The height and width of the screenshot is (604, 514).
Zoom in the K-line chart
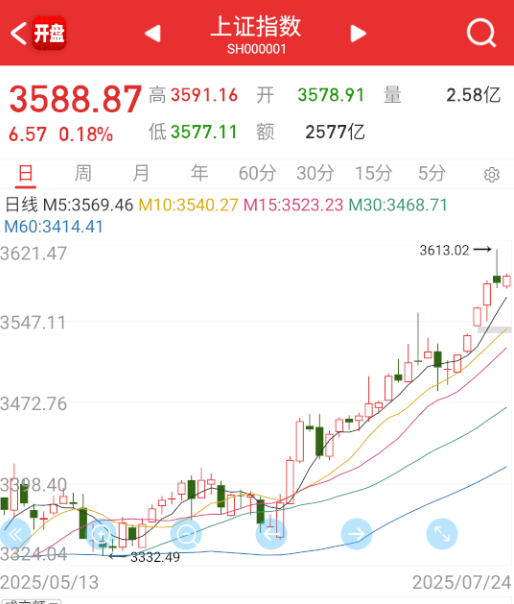(x=101, y=534)
